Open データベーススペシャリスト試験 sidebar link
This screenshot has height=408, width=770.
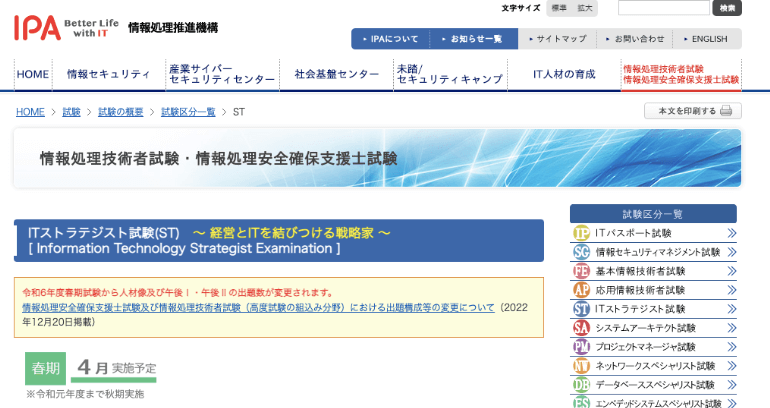(653, 385)
